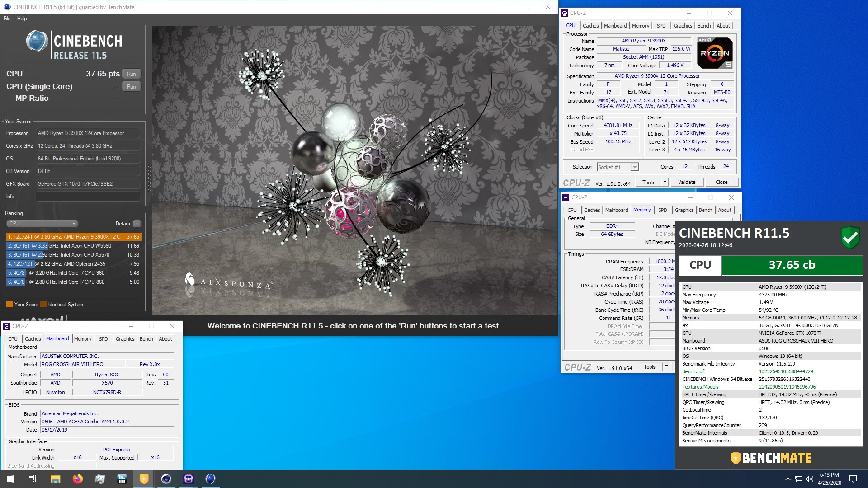Click the Cinebench globe logo in sidebar
Viewport: 868px width, 488px height.
coord(37,41)
